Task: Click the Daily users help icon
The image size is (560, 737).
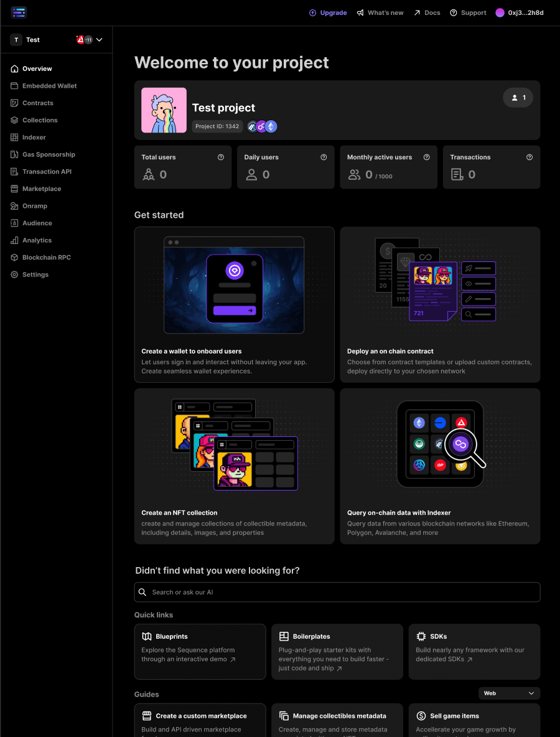Action: (324, 157)
